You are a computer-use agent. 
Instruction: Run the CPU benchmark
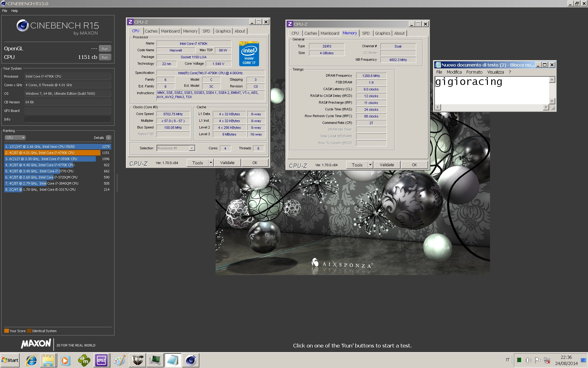105,57
